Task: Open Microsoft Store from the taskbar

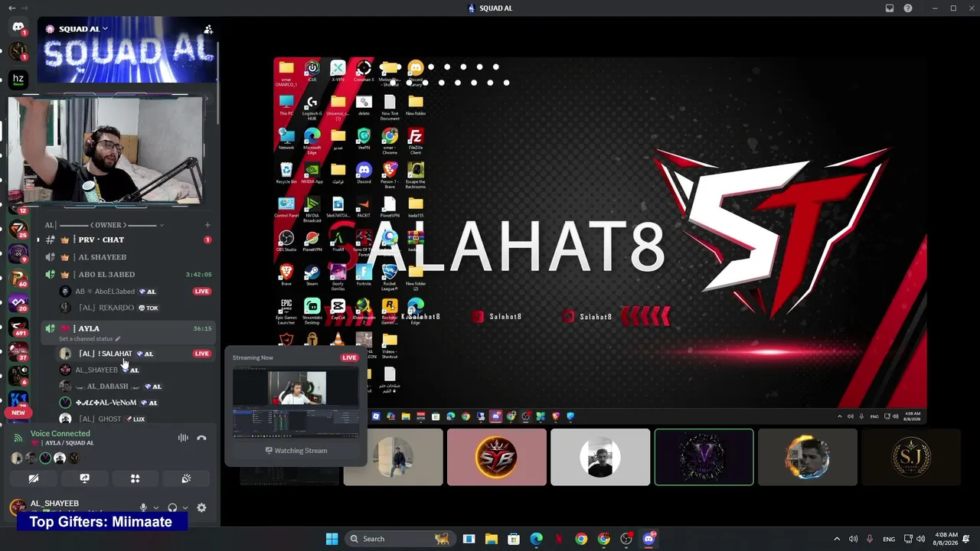Action: [514, 539]
